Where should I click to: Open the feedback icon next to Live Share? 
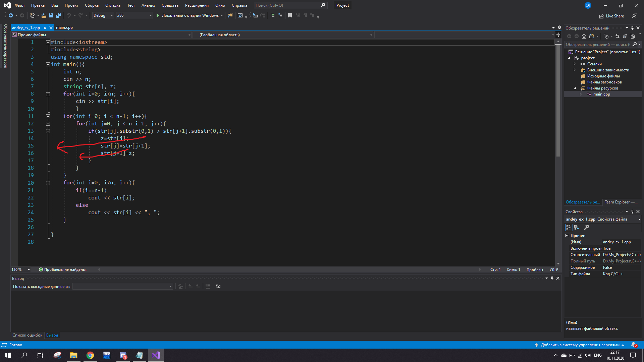(635, 16)
